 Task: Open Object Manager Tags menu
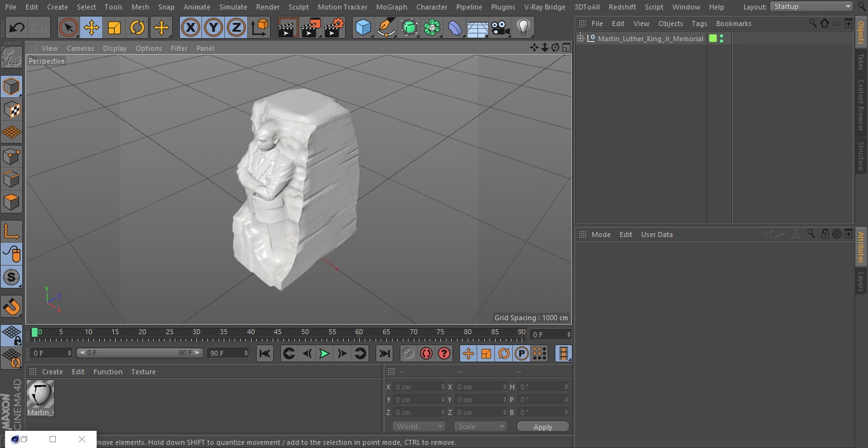click(x=699, y=24)
